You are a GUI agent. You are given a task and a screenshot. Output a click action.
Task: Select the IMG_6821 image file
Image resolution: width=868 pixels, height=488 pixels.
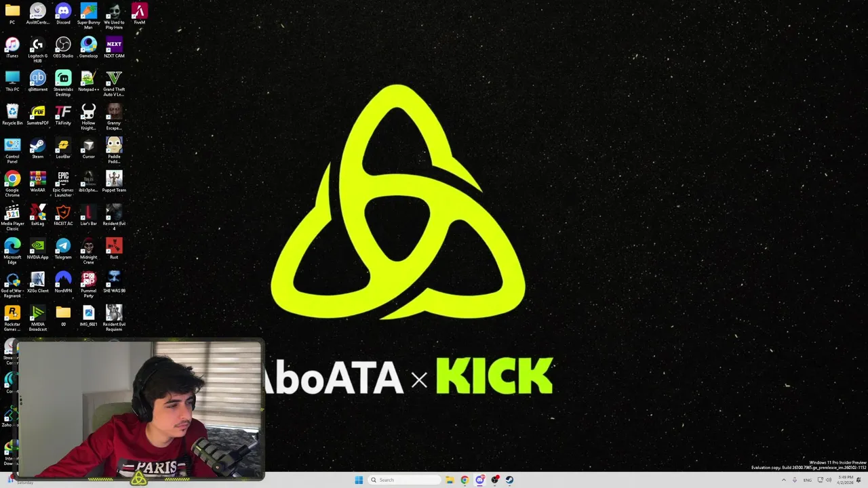click(88, 315)
